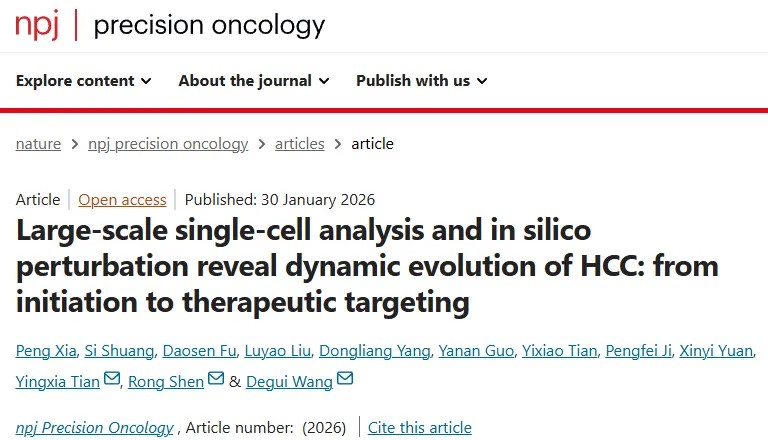Expand the Publish with us dropdown
Image resolution: width=768 pixels, height=440 pixels.
[x=421, y=81]
